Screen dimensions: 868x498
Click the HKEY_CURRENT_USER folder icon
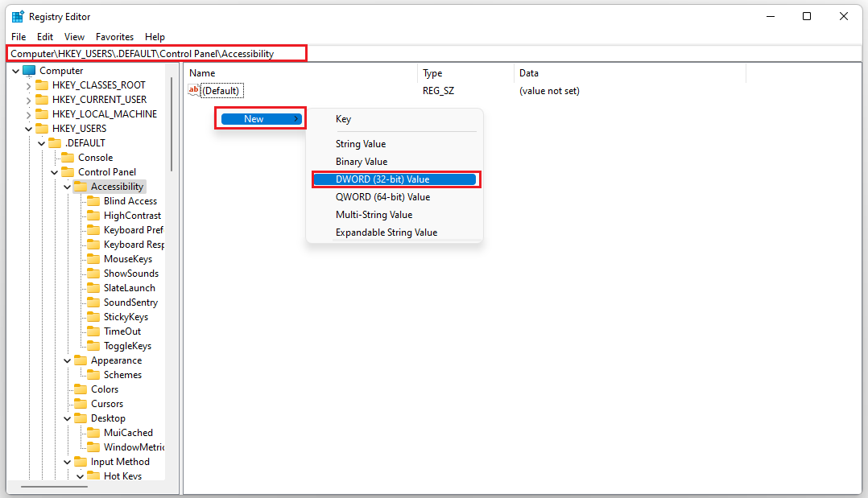tap(42, 100)
